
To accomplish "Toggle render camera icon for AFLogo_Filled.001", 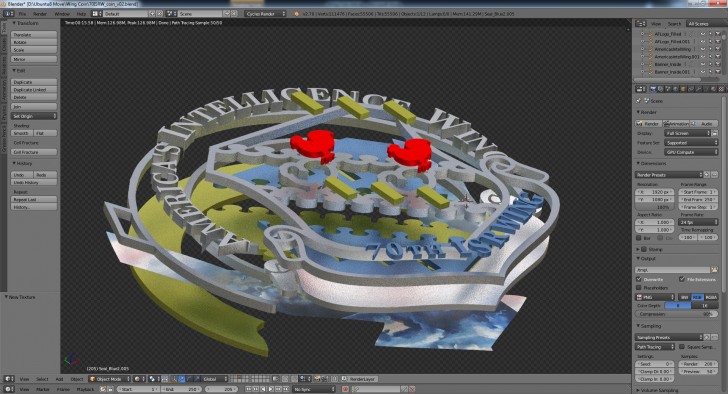I will point(718,41).
